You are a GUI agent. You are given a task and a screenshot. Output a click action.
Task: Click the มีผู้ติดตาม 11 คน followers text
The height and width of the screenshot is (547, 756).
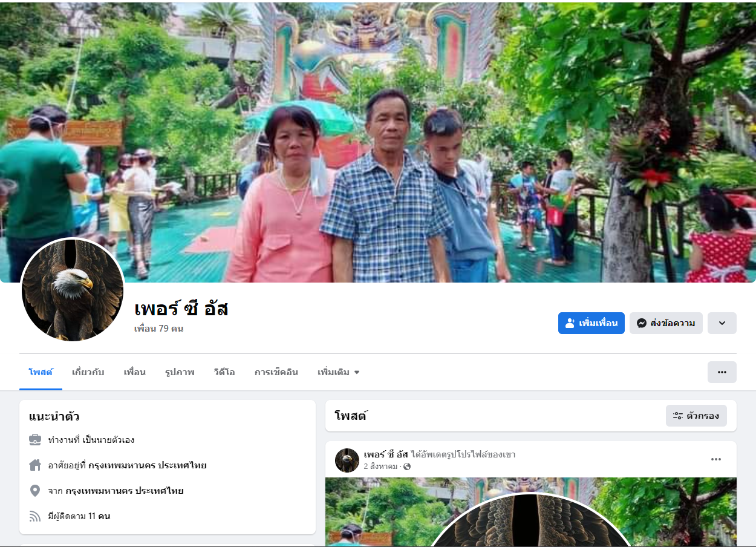click(79, 516)
